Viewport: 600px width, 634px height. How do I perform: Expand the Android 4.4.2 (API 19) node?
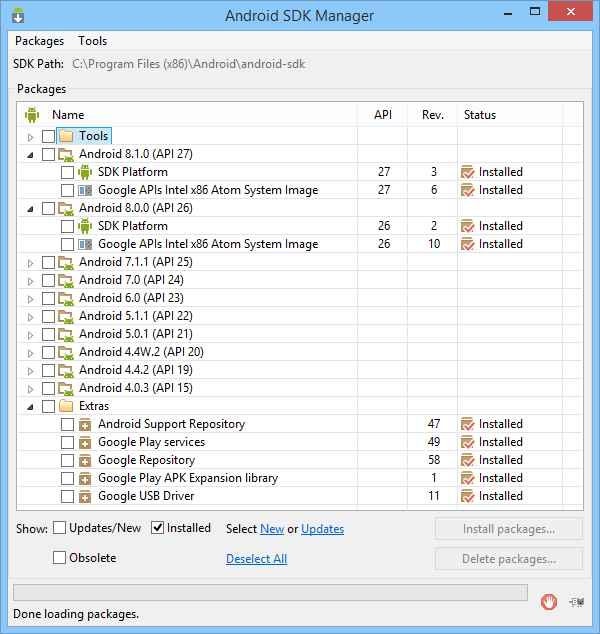pos(30,371)
